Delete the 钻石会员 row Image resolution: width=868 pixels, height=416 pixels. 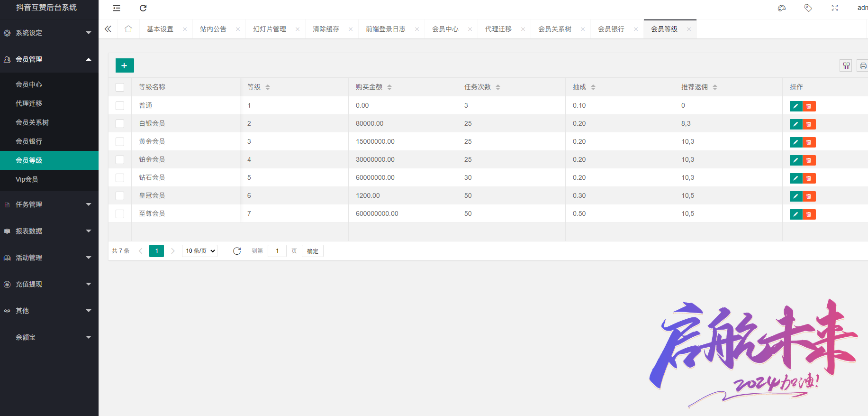coord(809,178)
